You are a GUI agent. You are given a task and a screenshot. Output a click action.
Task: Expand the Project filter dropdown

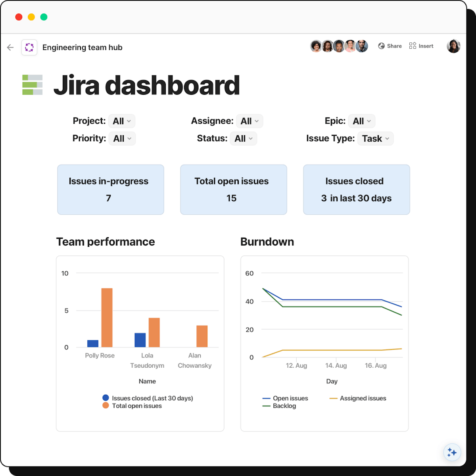122,121
